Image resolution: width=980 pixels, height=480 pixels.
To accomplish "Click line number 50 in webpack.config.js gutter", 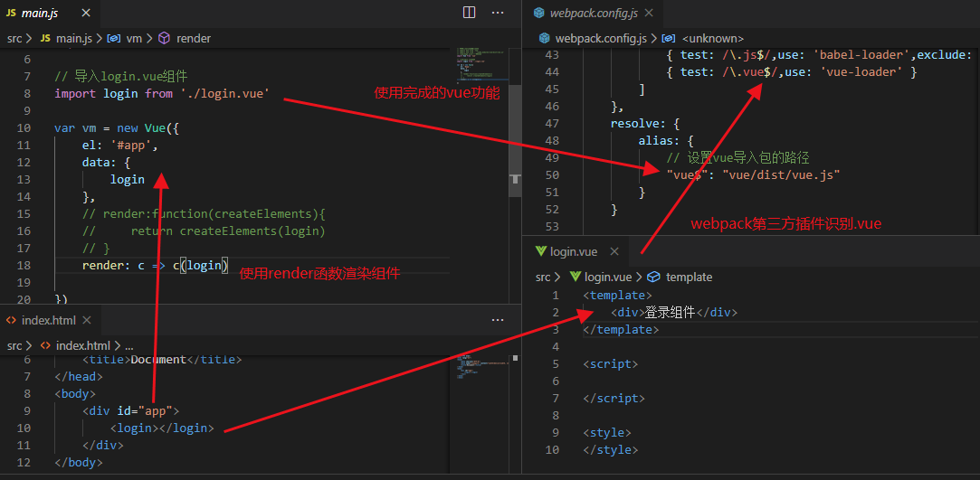I will coord(552,174).
